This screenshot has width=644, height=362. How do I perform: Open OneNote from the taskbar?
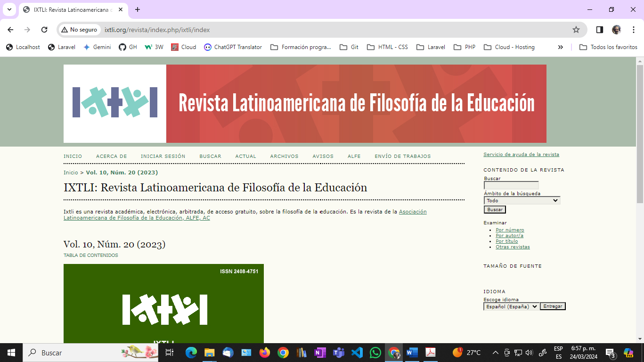pyautogui.click(x=320, y=353)
